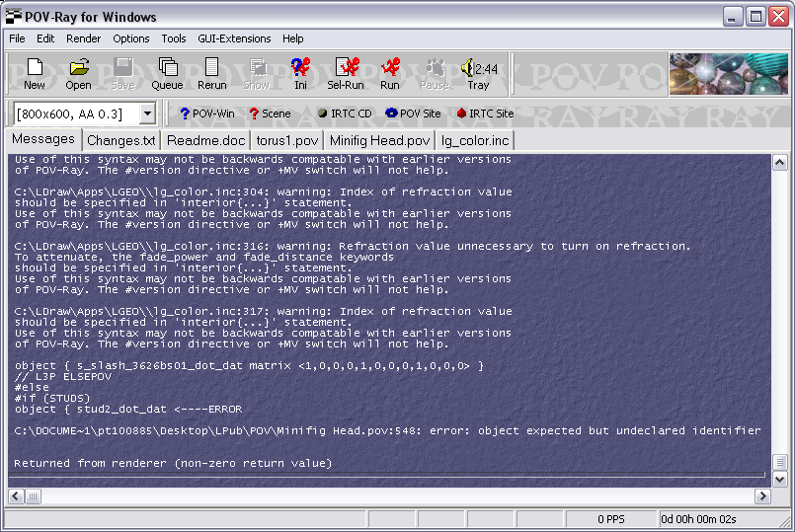Expand the render resolution dropdown arrow
This screenshot has width=795, height=532.
click(x=147, y=114)
